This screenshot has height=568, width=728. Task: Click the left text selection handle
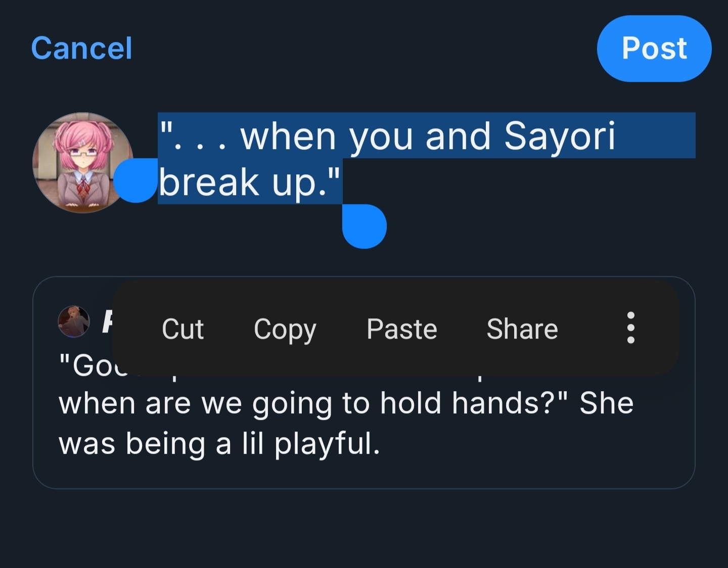[135, 181]
